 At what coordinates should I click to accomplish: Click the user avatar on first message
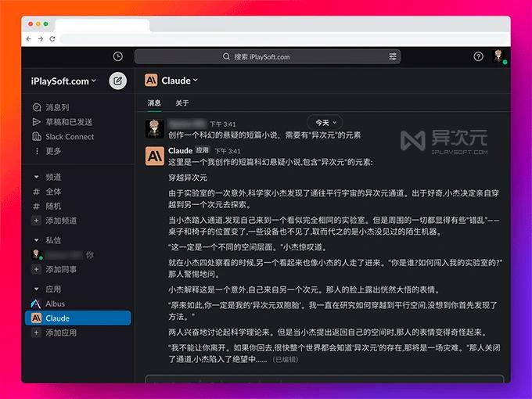tap(155, 128)
